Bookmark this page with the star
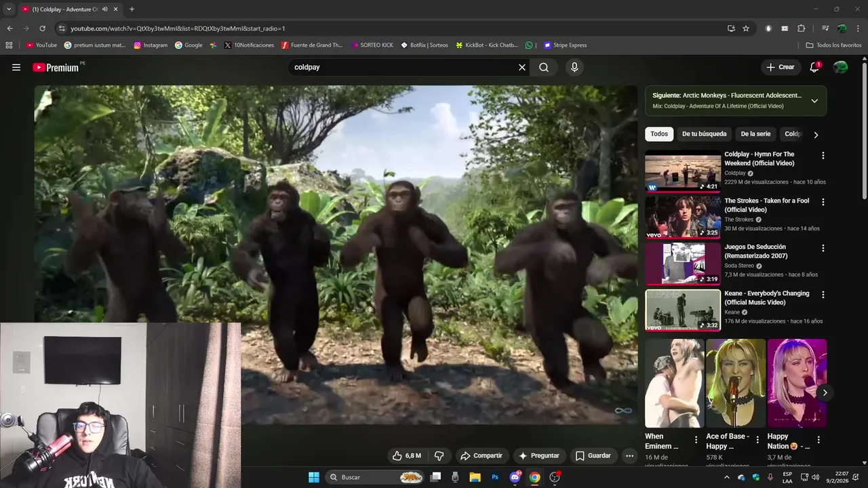 (746, 28)
